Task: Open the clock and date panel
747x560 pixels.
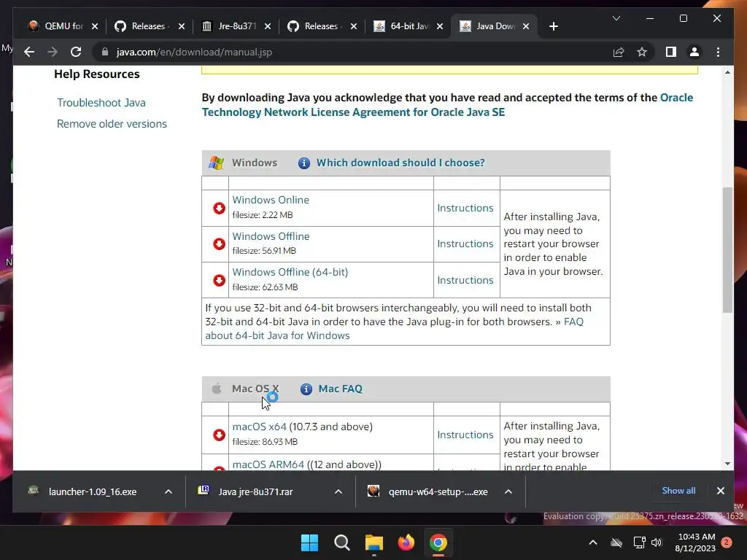Action: tap(696, 542)
